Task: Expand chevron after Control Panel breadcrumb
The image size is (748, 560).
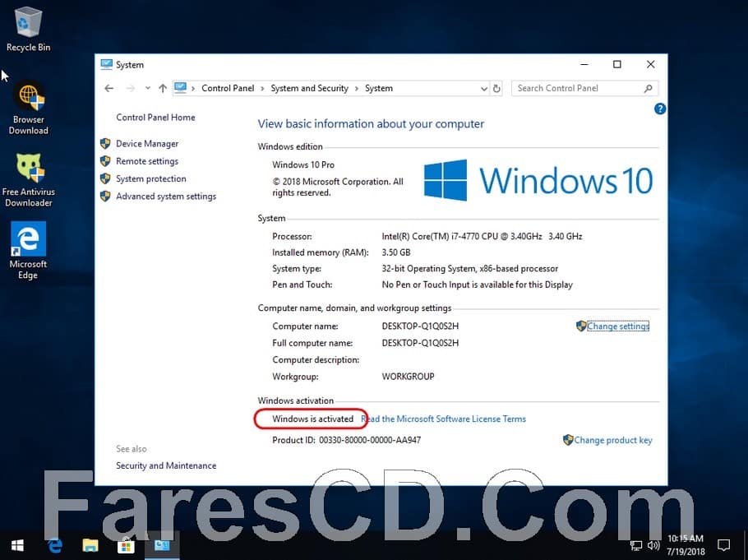Action: [x=262, y=89]
